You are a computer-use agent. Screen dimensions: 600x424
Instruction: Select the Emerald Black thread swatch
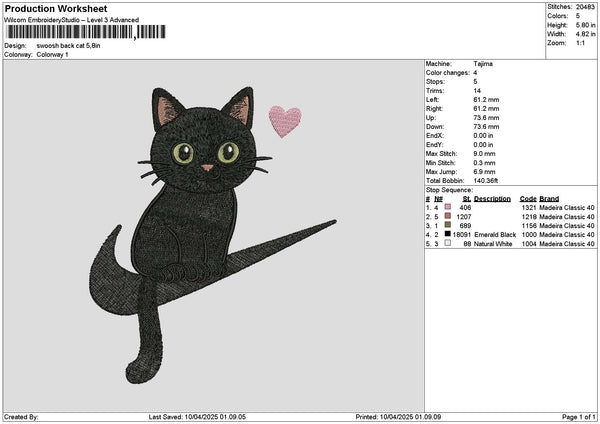tap(448, 234)
